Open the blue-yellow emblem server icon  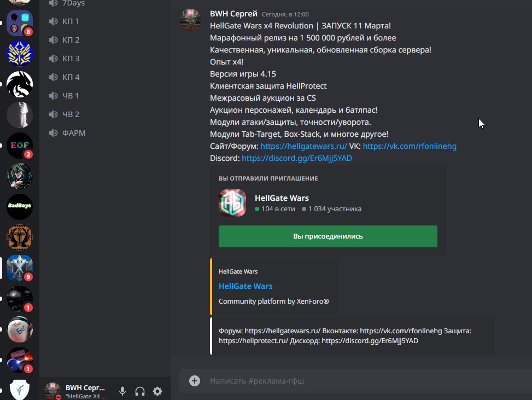click(x=20, y=53)
